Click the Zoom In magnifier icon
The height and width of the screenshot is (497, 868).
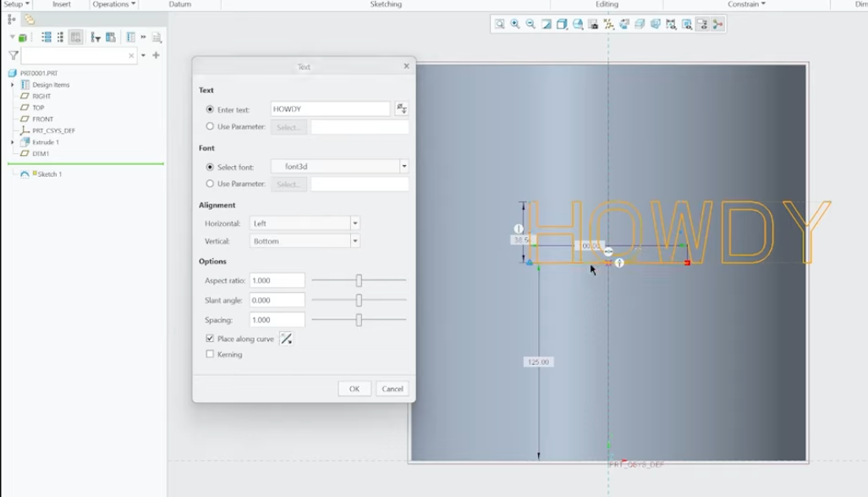tap(515, 24)
